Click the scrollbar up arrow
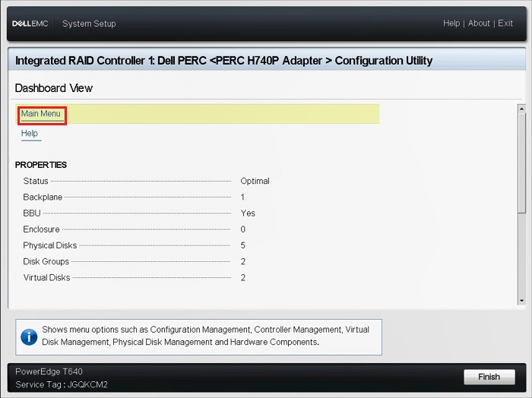The image size is (532, 398). pos(521,109)
